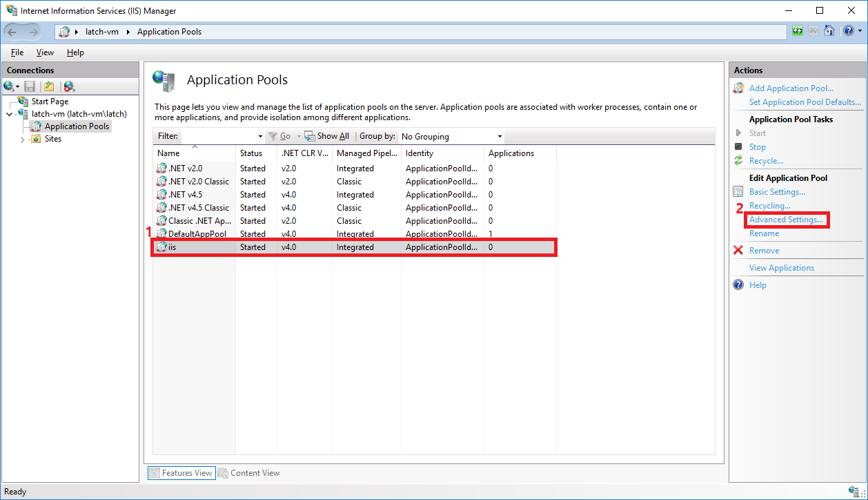
Task: Open the connection globe dropdown arrow
Action: pos(18,87)
